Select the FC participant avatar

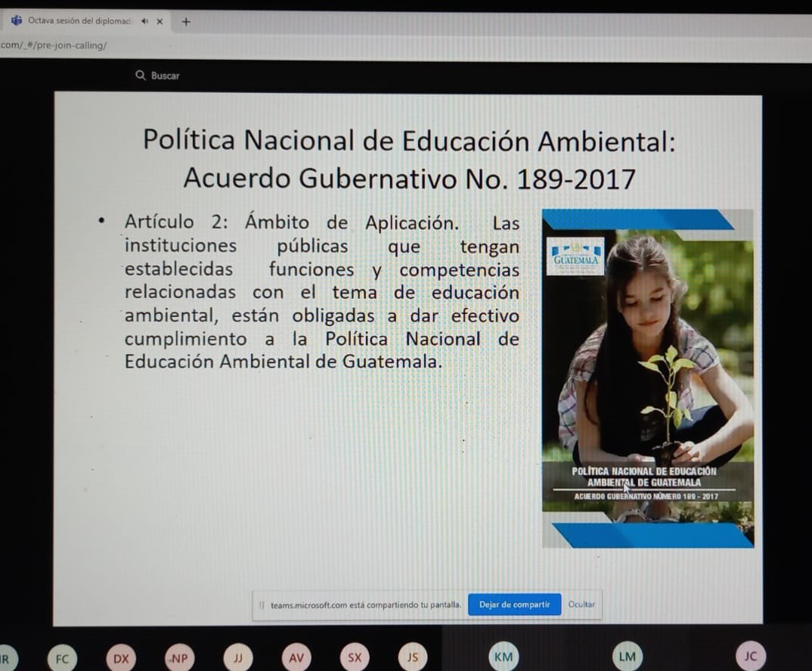point(62,658)
